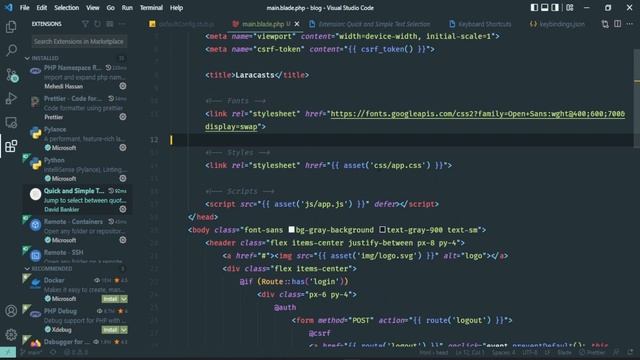
Task: Click the VS Code logo icon
Action: [9, 7]
